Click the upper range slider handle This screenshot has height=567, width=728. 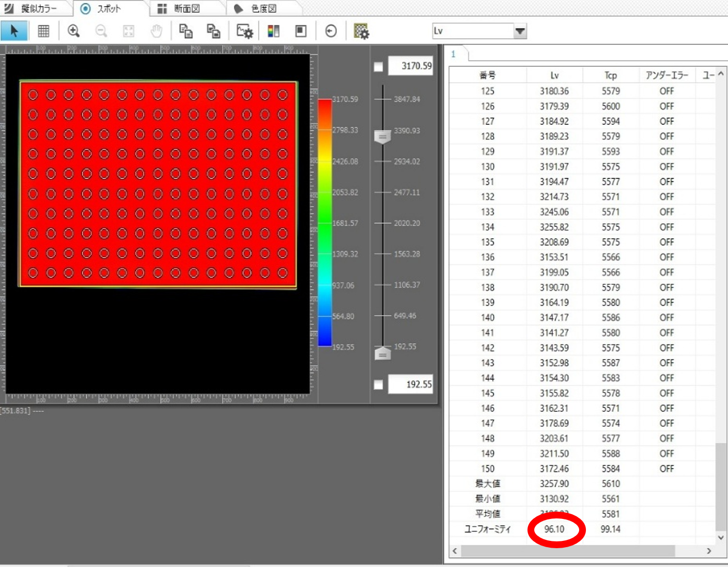point(382,136)
